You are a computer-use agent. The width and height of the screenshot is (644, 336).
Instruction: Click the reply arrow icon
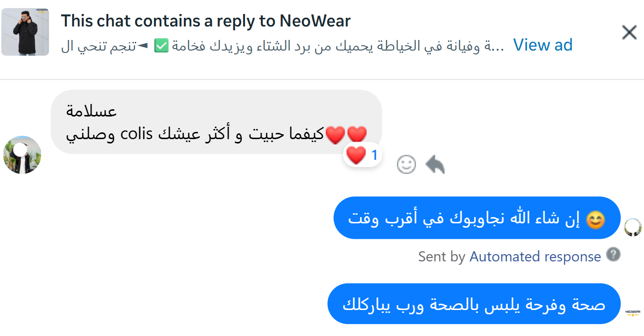pos(435,165)
